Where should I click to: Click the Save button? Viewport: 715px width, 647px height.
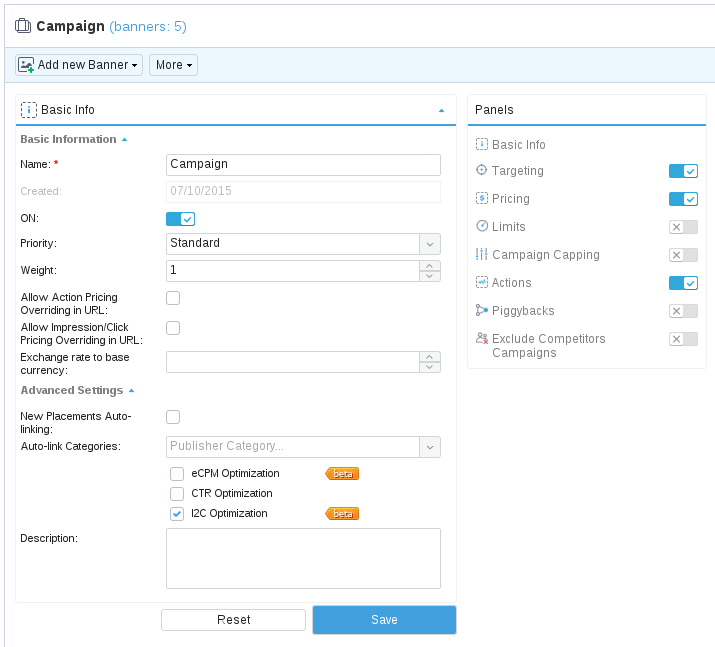click(x=384, y=620)
